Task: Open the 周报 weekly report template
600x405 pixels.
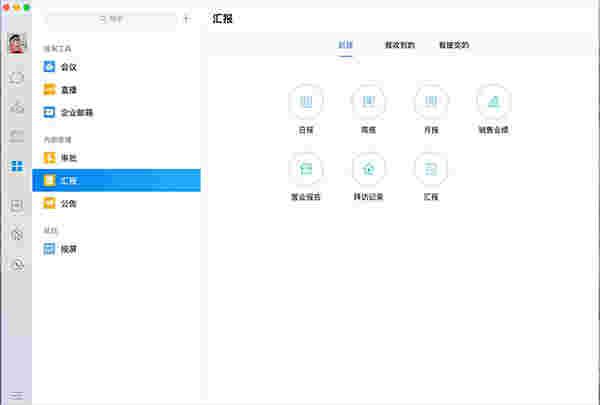Action: click(368, 102)
